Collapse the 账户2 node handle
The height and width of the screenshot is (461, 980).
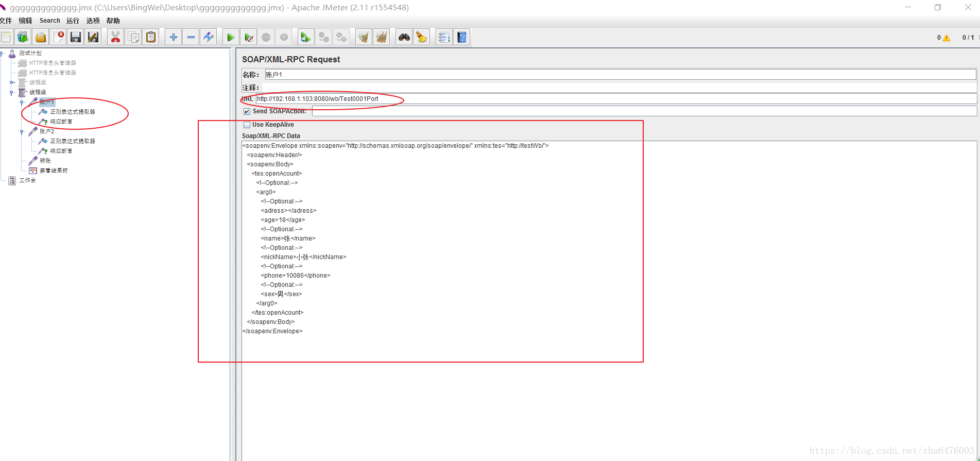click(x=22, y=131)
